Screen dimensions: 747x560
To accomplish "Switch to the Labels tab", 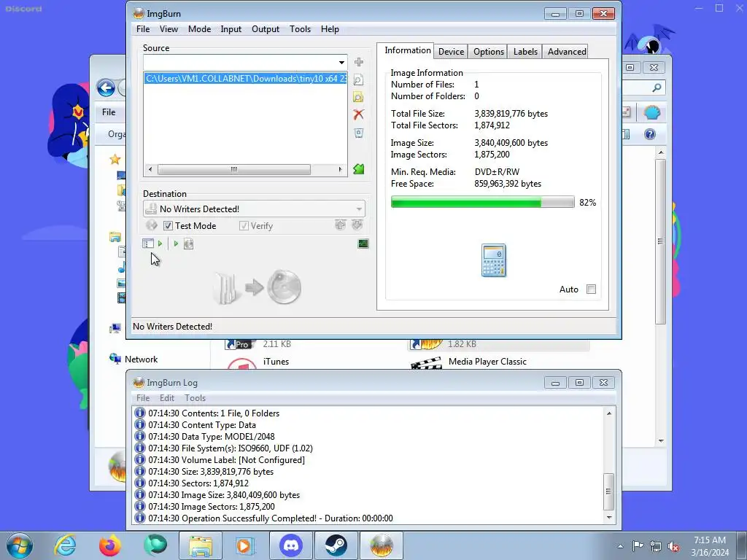I will click(525, 52).
